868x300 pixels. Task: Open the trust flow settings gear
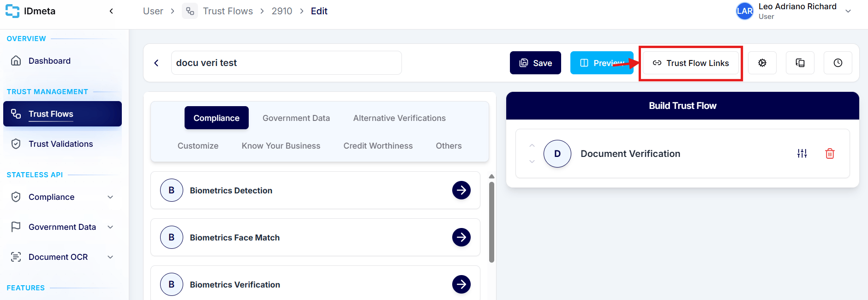(762, 63)
